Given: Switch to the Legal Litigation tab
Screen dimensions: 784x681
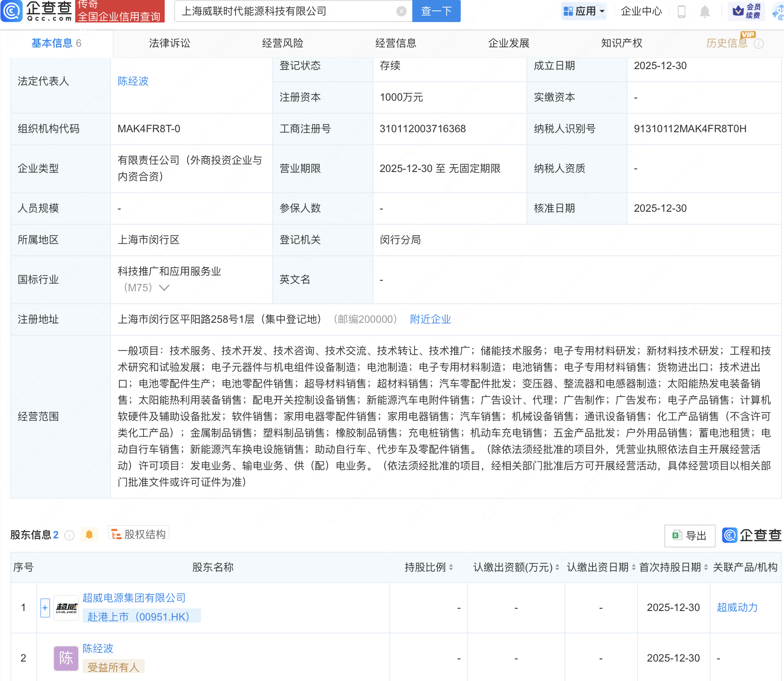Looking at the screenshot, I should pyautogui.click(x=169, y=43).
